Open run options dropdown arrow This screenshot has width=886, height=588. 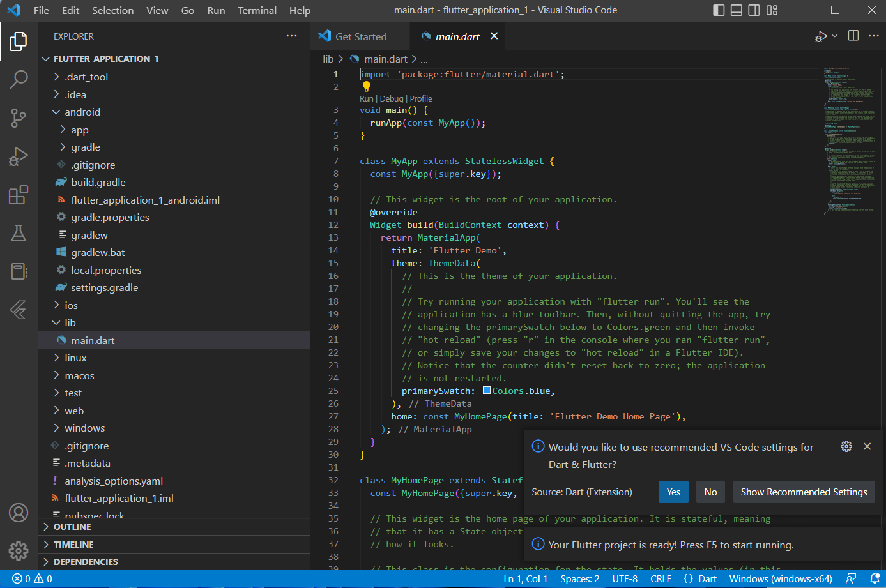coord(834,36)
